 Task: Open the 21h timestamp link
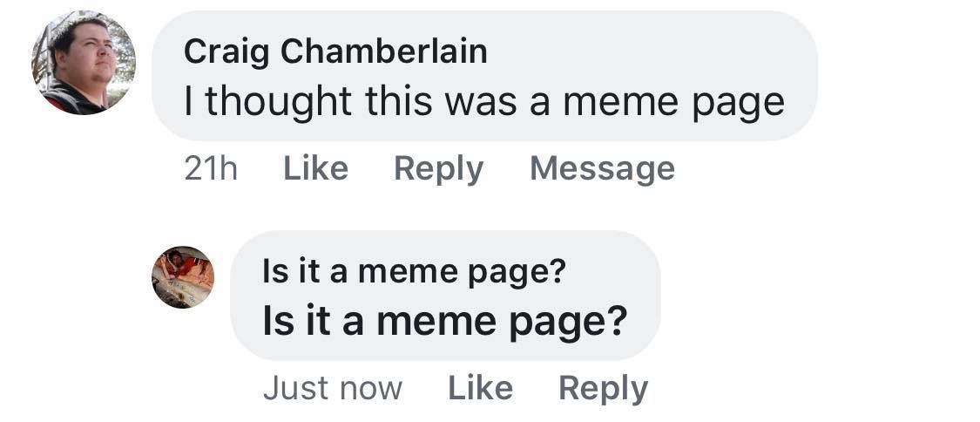click(x=211, y=168)
